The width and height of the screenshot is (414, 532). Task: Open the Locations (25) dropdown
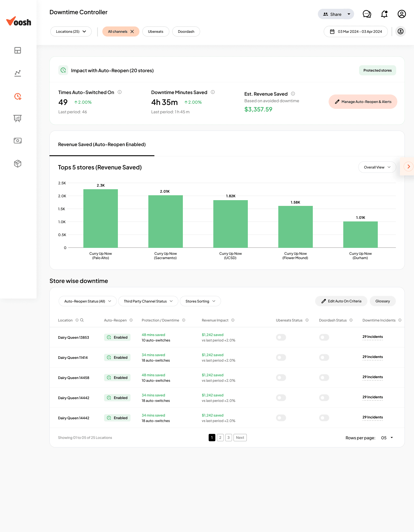pos(71,32)
